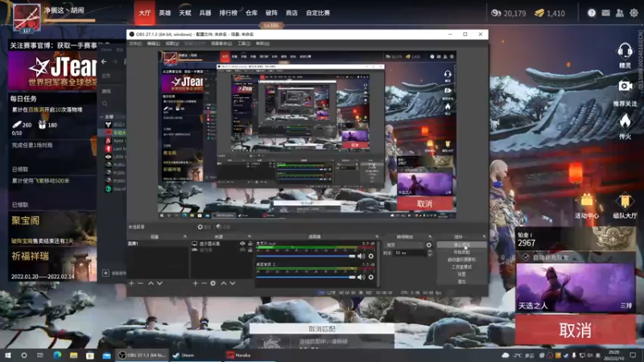Pop out the controls dock panel
The height and width of the screenshot is (362, 644).
(484, 237)
